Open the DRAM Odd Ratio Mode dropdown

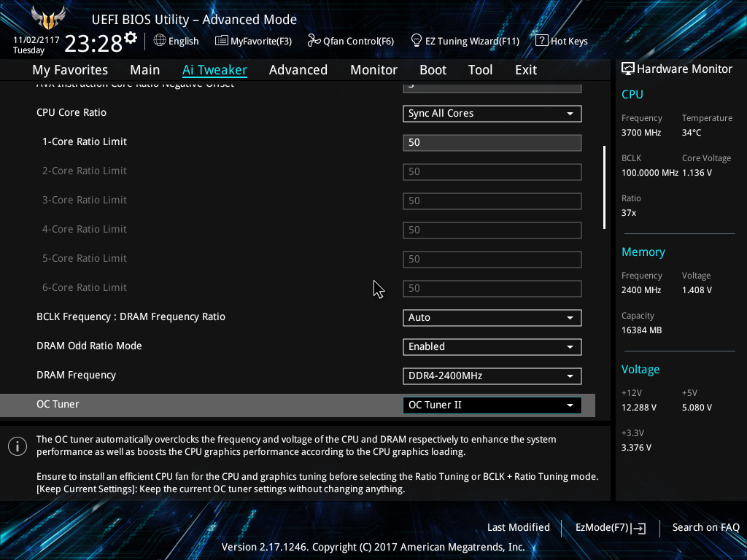coord(492,346)
